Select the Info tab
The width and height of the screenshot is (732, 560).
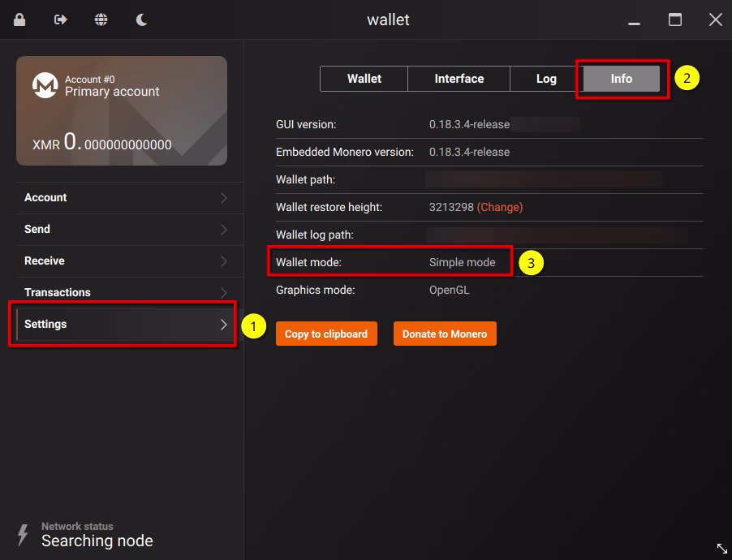pos(621,79)
